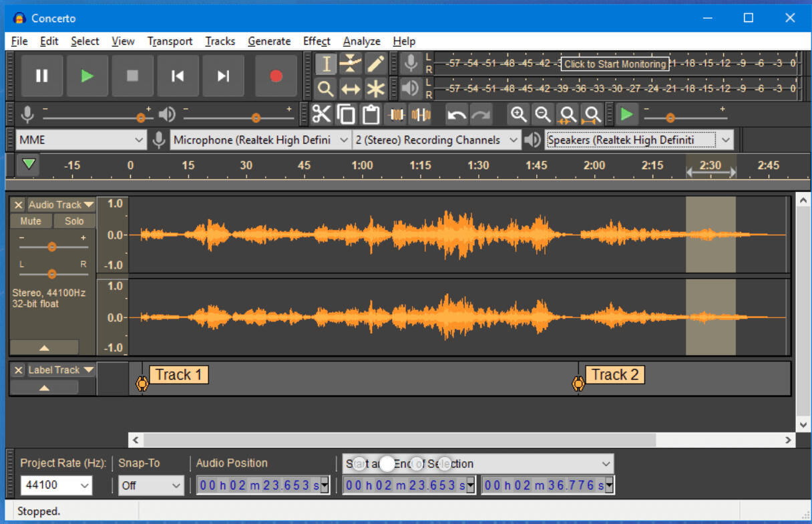Select the Zoom magnifier tool

tap(325, 88)
